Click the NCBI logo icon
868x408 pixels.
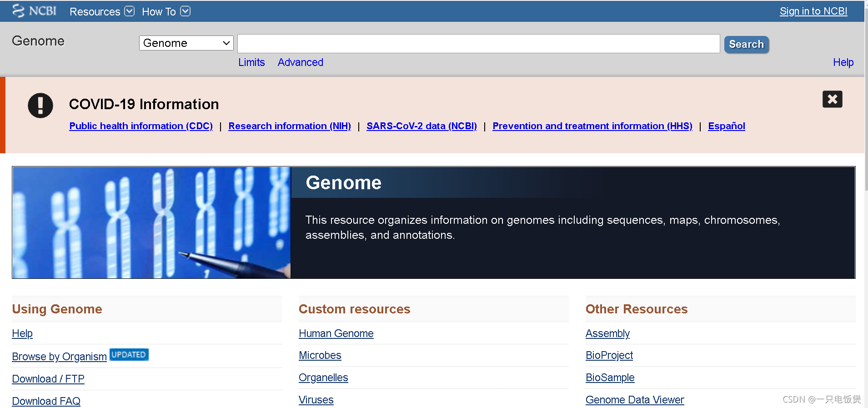pyautogui.click(x=35, y=11)
